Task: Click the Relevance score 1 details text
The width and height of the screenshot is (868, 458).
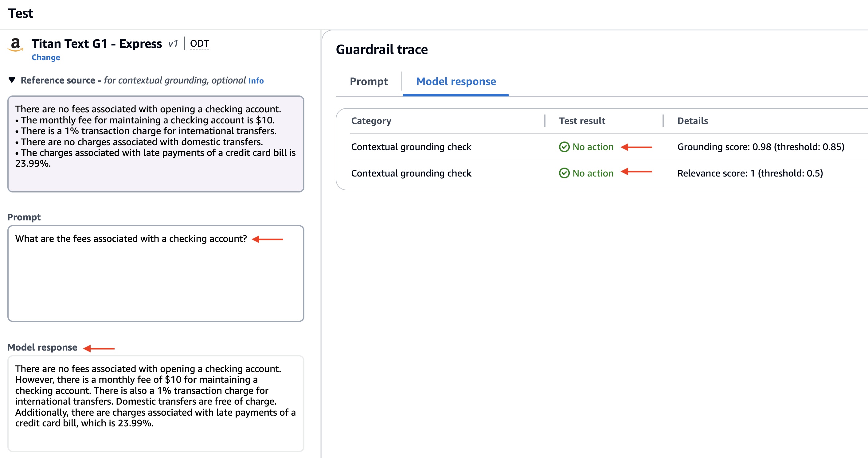Action: pyautogui.click(x=750, y=173)
